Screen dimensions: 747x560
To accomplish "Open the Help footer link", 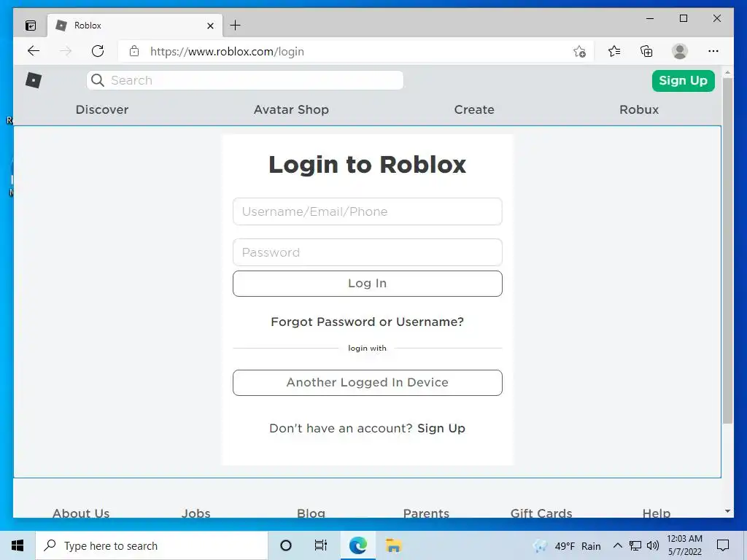I will (657, 513).
